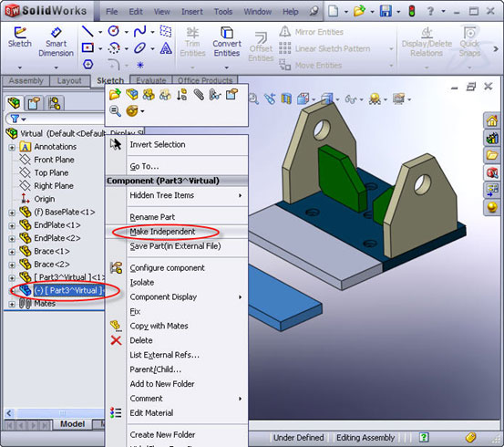The width and height of the screenshot is (504, 447).
Task: Select the Circle sketch tool
Action: pos(114,31)
